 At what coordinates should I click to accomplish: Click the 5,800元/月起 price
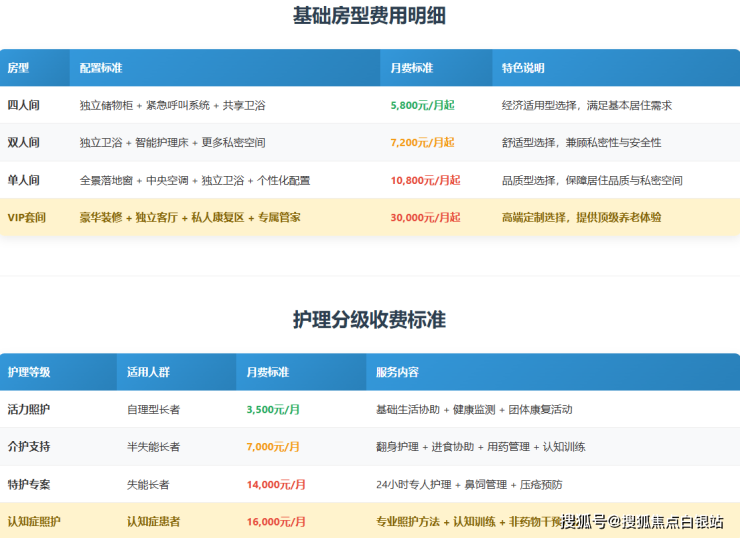(x=422, y=105)
